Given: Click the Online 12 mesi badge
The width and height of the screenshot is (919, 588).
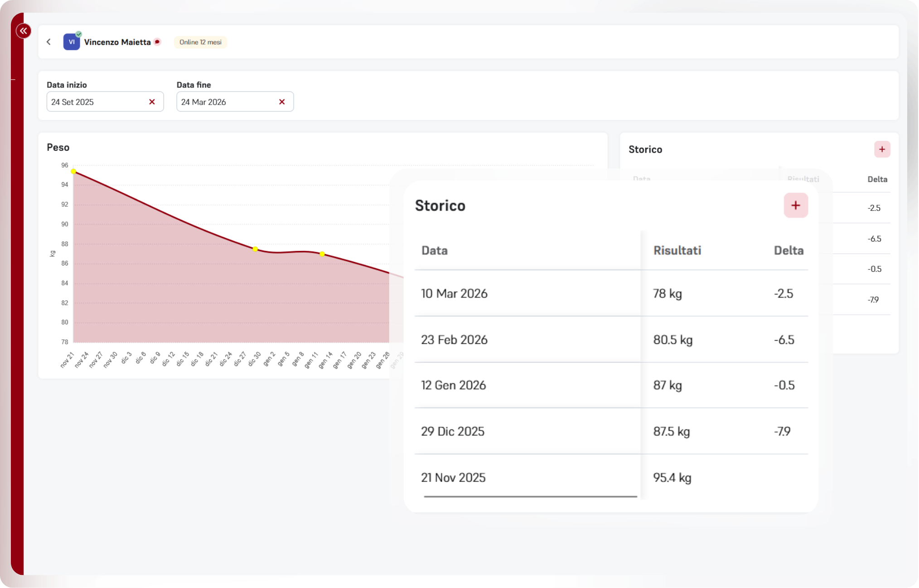Looking at the screenshot, I should pos(200,42).
